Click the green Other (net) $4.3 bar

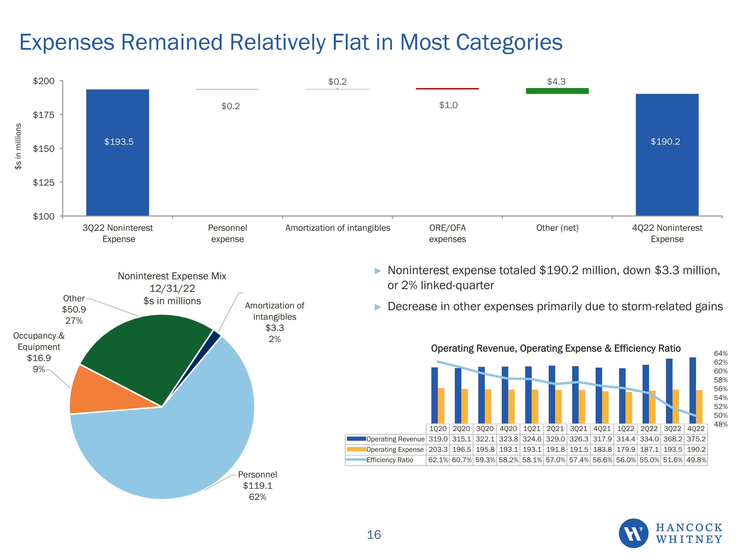pos(557,91)
